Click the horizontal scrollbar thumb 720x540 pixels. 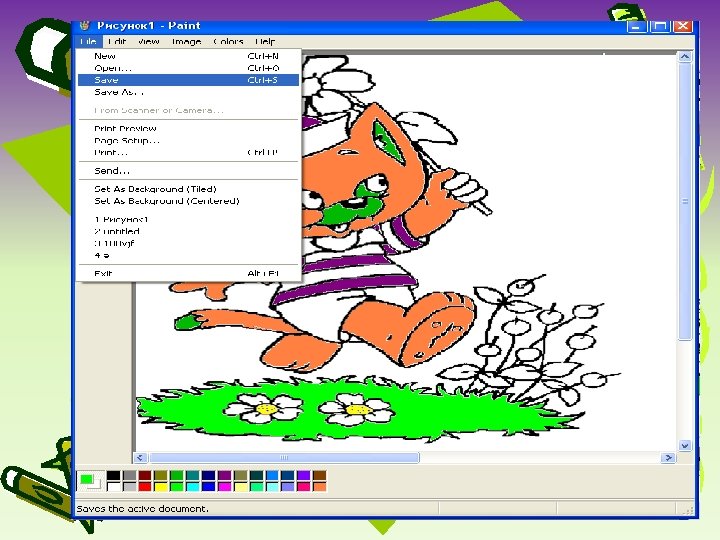click(284, 457)
